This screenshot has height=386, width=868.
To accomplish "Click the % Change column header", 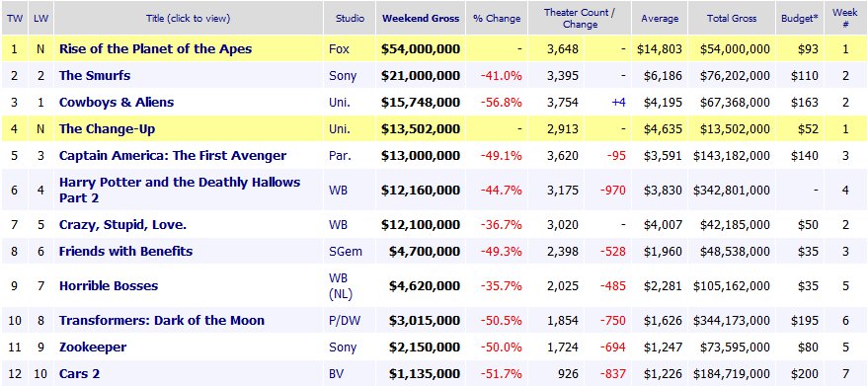I will (x=497, y=19).
